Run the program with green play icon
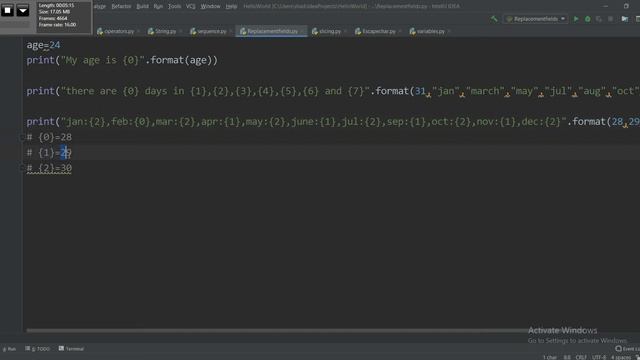This screenshot has height=360, width=640. [x=576, y=19]
